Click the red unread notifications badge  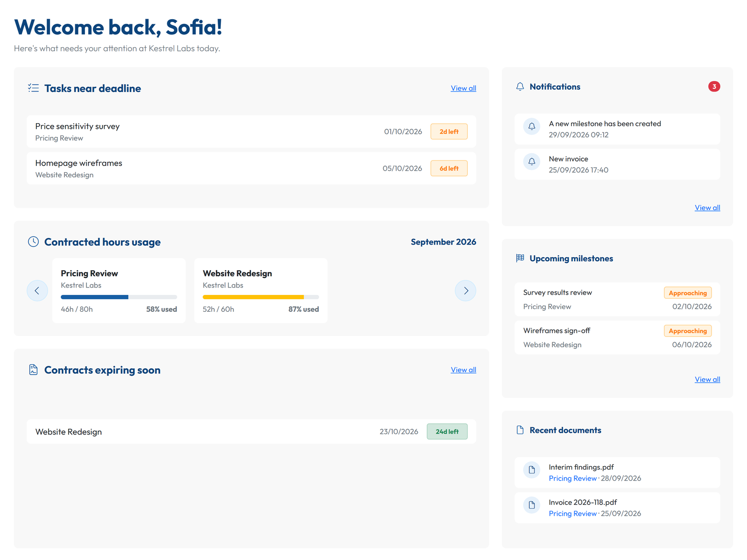[x=714, y=86]
